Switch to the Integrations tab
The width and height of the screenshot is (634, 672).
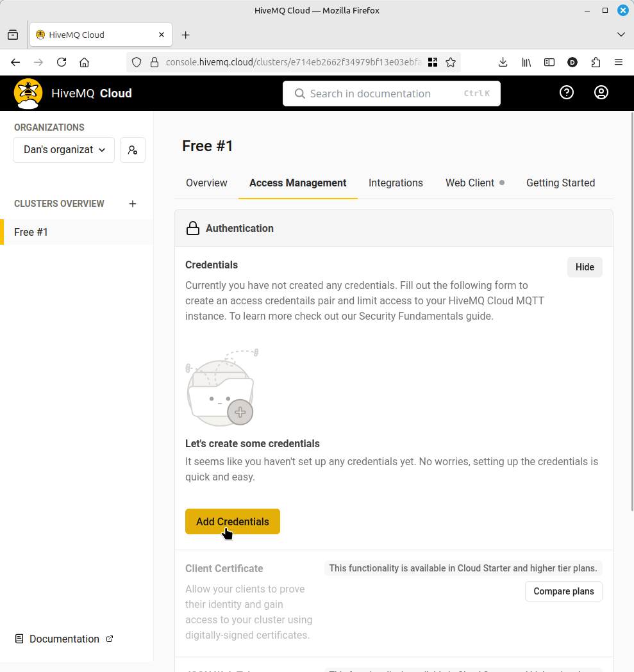396,183
